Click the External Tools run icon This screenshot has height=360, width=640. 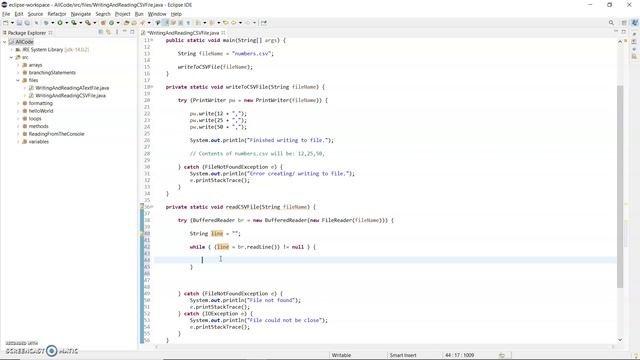pyautogui.click(x=88, y=23)
